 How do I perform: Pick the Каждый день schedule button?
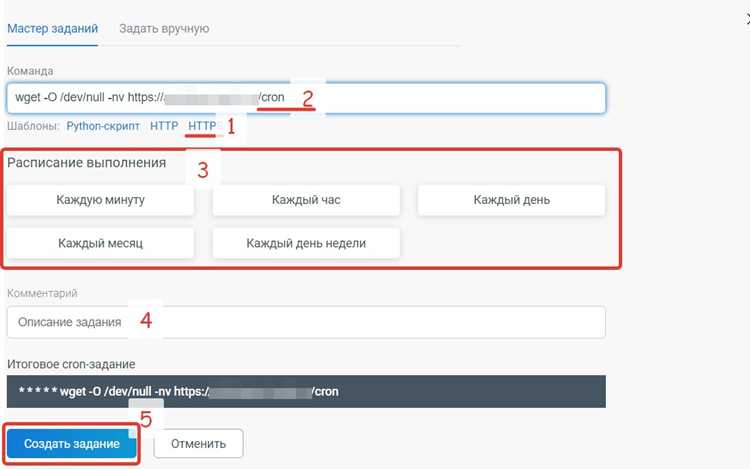511,200
